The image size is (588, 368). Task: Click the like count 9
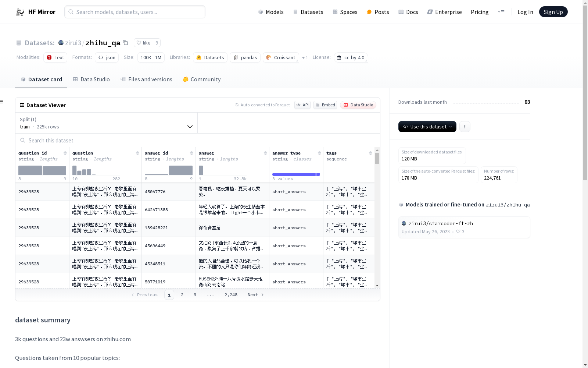click(157, 43)
